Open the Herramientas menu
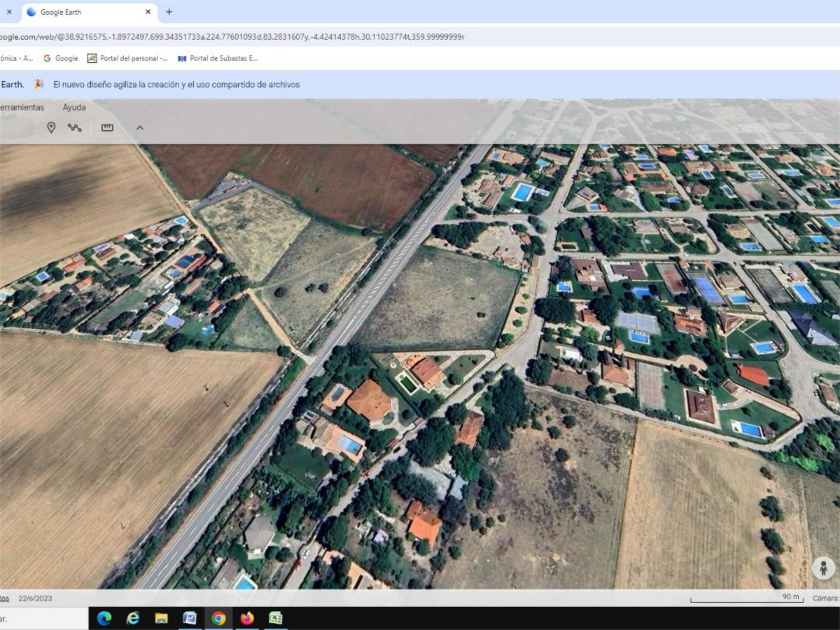The width and height of the screenshot is (840, 630). [x=22, y=107]
